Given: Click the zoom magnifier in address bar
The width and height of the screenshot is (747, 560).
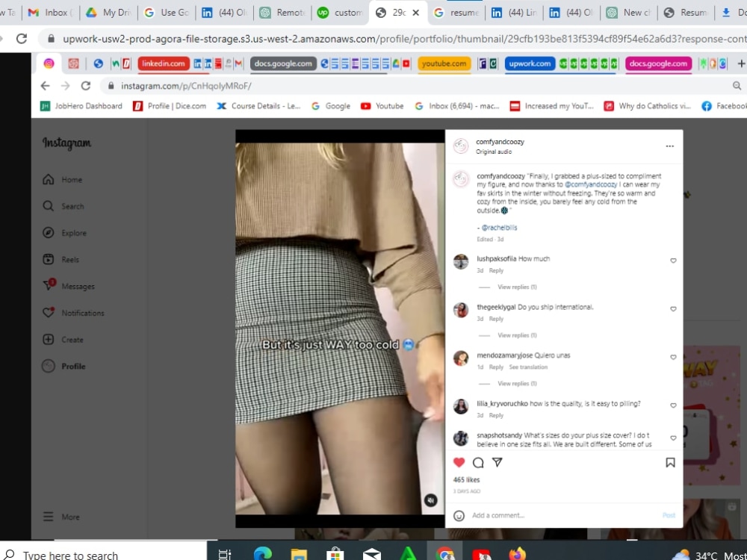Looking at the screenshot, I should click(737, 86).
